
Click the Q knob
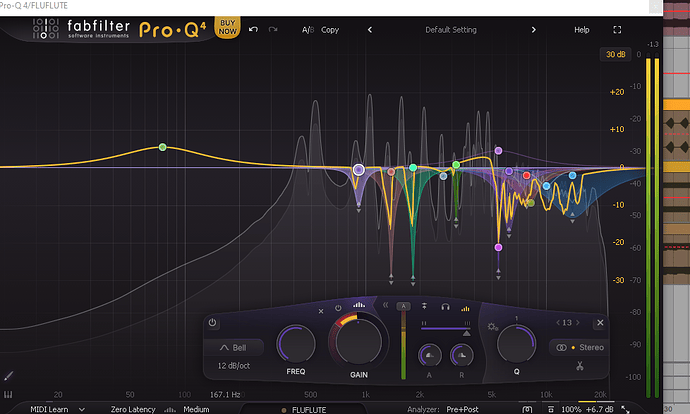516,344
